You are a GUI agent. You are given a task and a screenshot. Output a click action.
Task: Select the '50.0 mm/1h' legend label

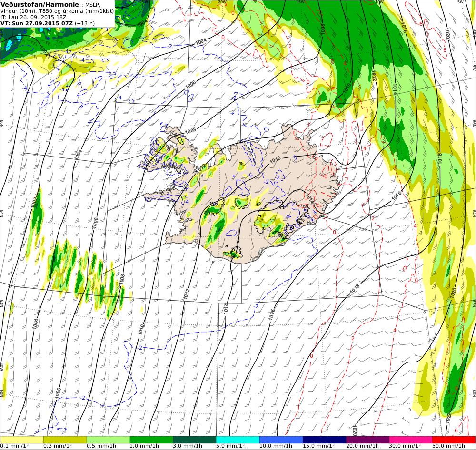[449, 446]
